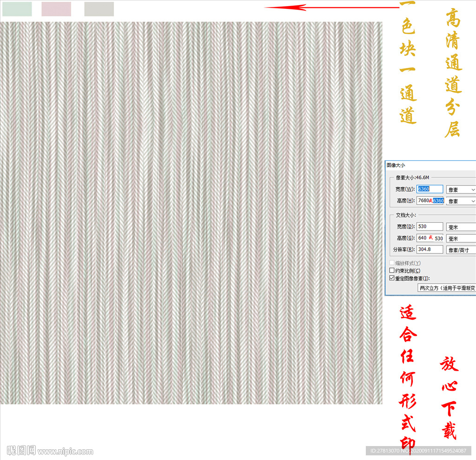
Task: Click the 像素大小:46.6M label
Action: 412,177
